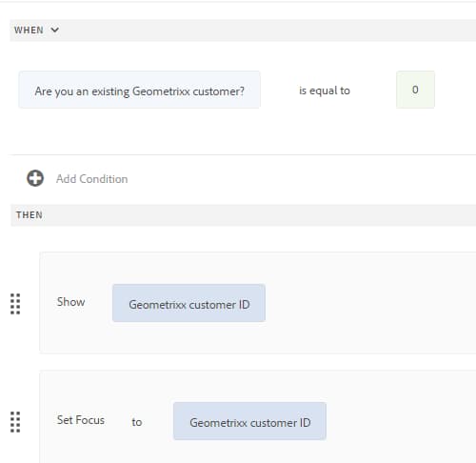Screen dimensions: 476x463
Task: Click the WHEN header bar blank area
Action: pyautogui.click(x=267, y=30)
